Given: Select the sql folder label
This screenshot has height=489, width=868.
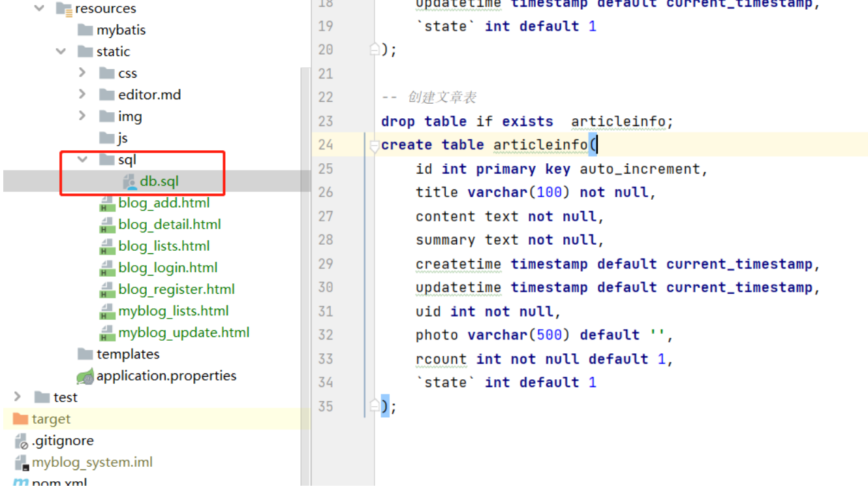Looking at the screenshot, I should (x=127, y=159).
